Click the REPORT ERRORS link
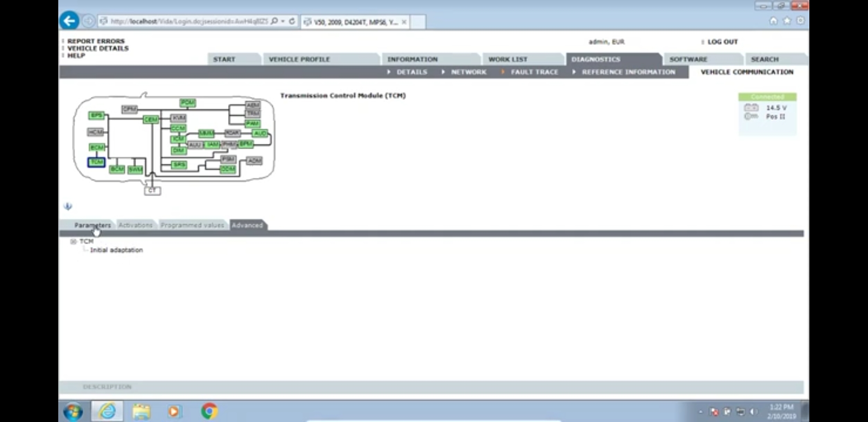Image resolution: width=868 pixels, height=422 pixels. [96, 41]
